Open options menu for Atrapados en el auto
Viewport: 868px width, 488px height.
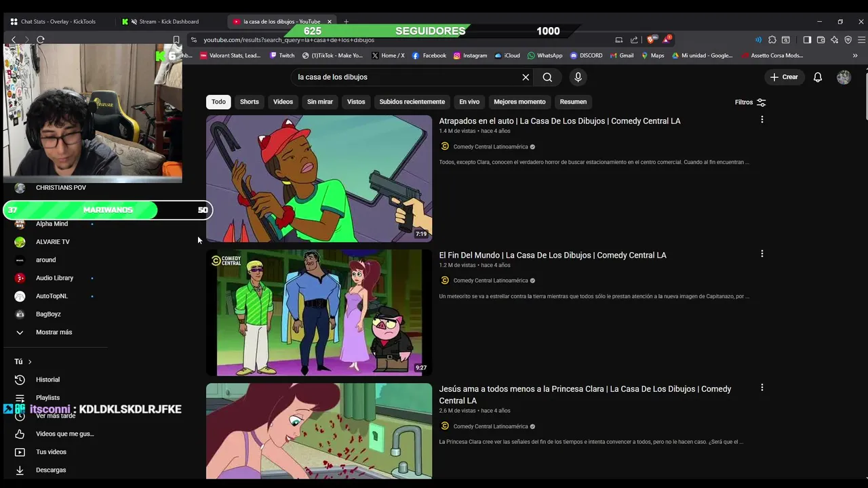pos(762,119)
